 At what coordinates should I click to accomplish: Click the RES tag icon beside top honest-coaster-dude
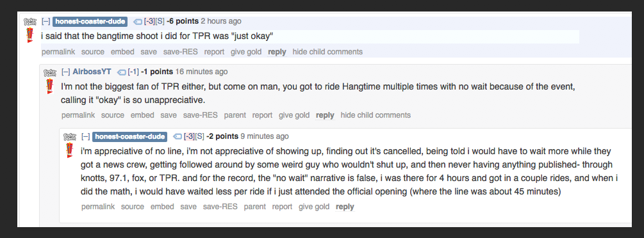click(138, 21)
